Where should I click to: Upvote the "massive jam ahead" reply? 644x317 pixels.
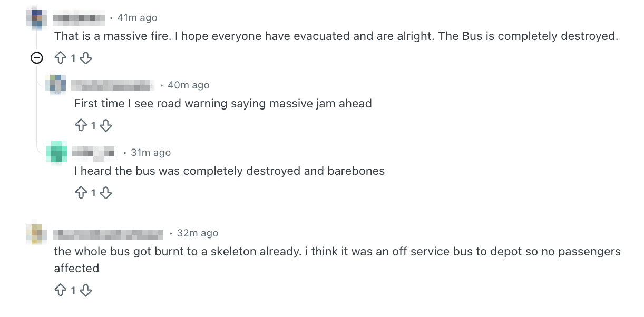81,125
